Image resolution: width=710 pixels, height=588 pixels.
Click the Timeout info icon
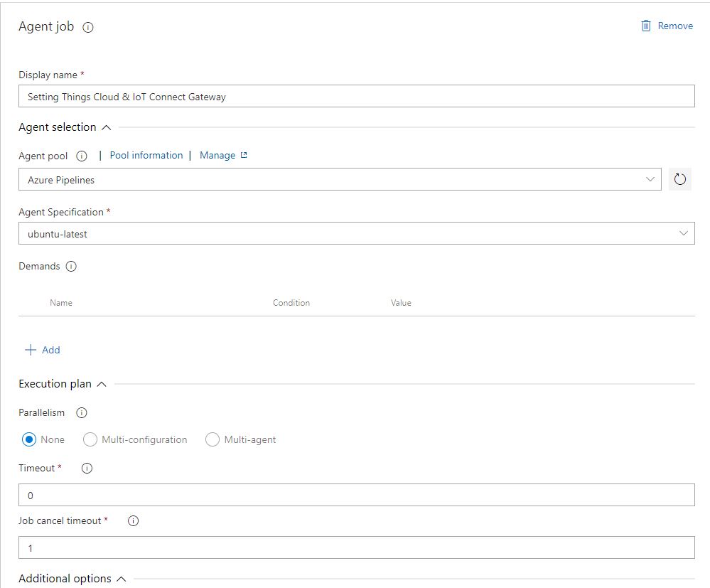(87, 469)
